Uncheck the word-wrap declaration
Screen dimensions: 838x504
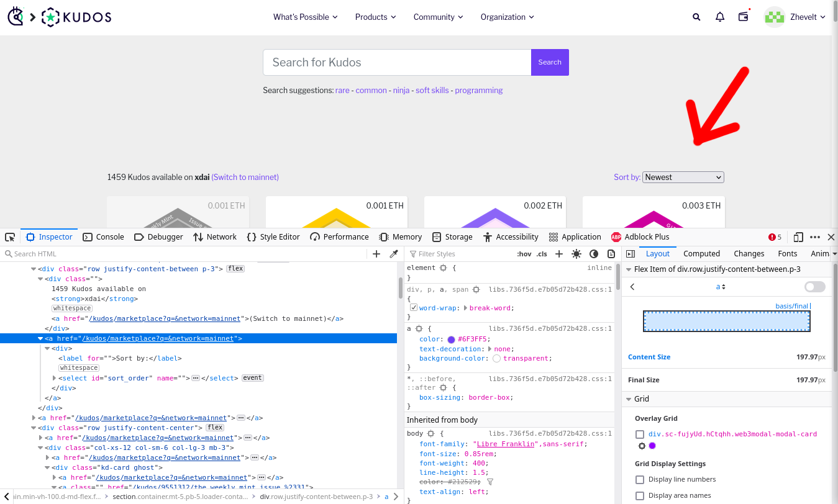414,308
